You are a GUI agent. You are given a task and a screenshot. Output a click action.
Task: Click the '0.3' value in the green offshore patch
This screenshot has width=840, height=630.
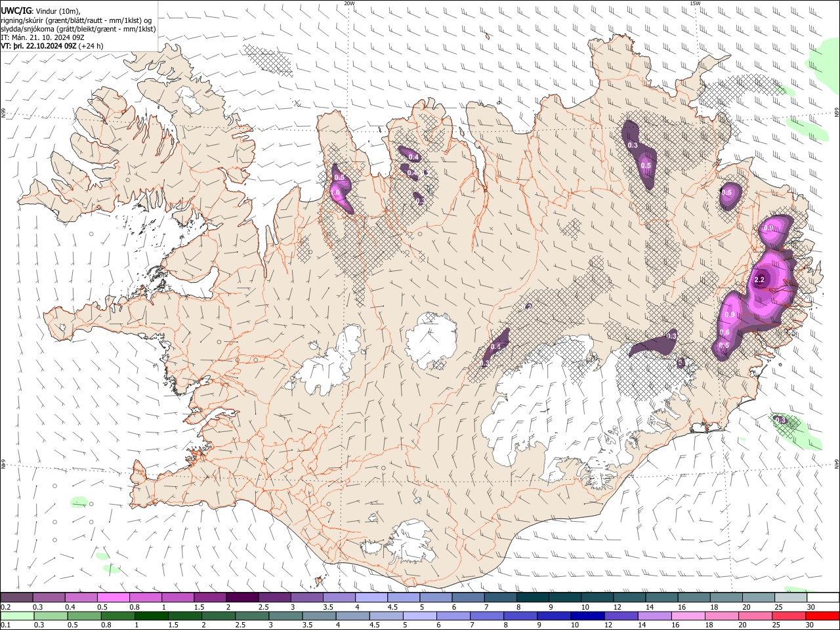780,420
